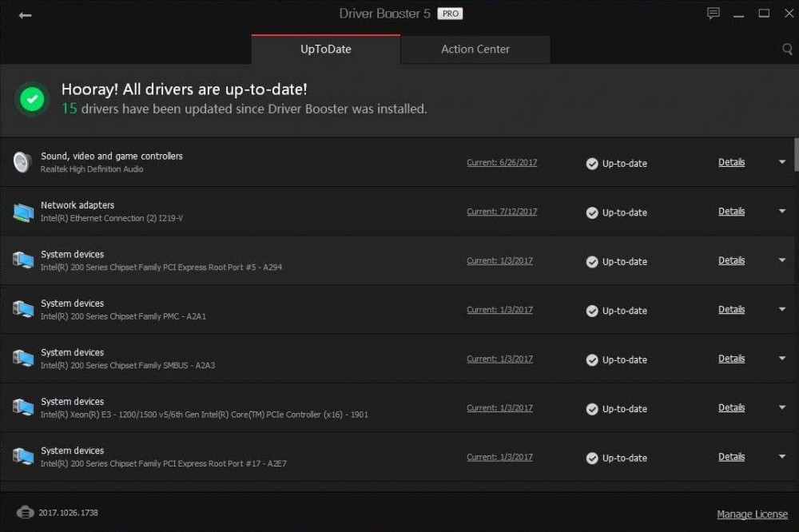Expand the Chipset Family SMBUS row arrow
799x532 pixels.
[782, 359]
